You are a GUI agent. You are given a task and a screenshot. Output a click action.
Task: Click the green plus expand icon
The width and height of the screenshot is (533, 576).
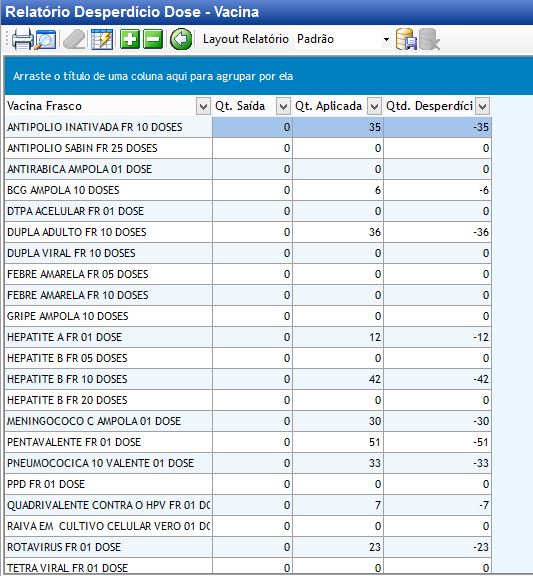click(130, 39)
